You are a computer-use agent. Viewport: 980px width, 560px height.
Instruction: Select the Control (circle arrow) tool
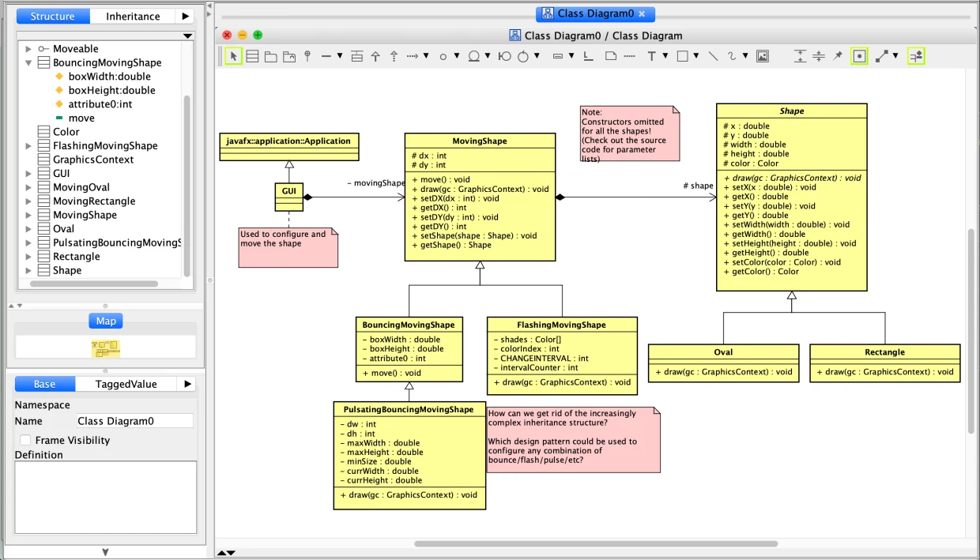(523, 56)
